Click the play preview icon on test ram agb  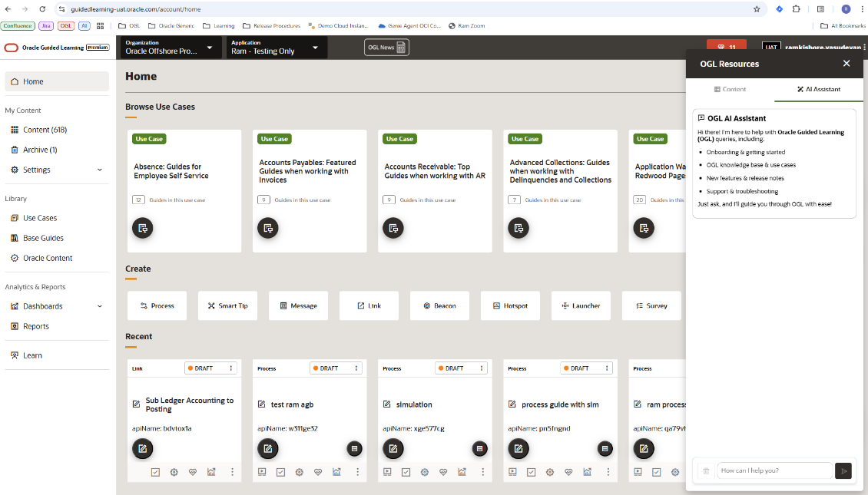coord(263,472)
